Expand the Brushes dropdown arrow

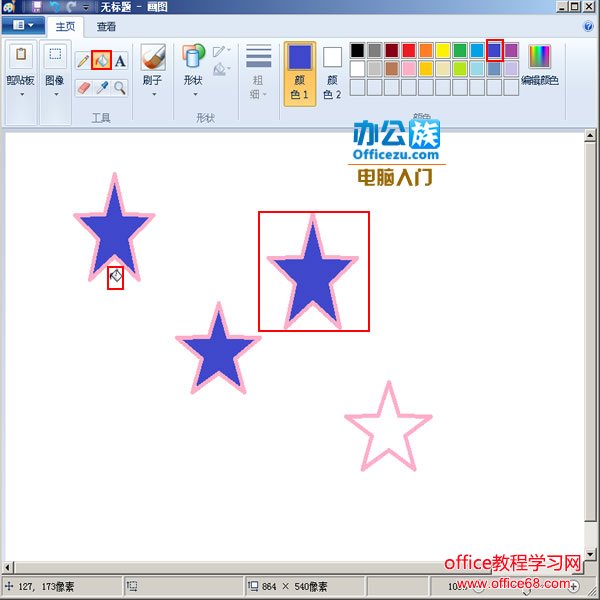(x=154, y=94)
